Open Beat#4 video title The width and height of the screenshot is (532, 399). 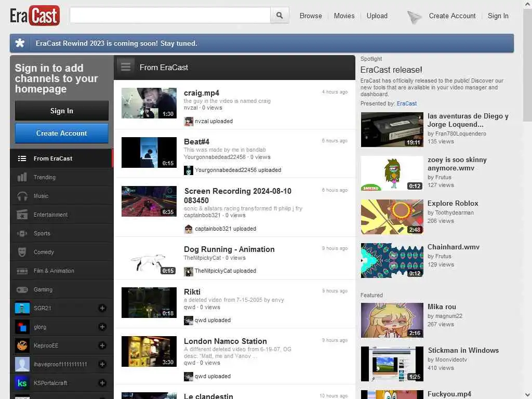point(196,142)
